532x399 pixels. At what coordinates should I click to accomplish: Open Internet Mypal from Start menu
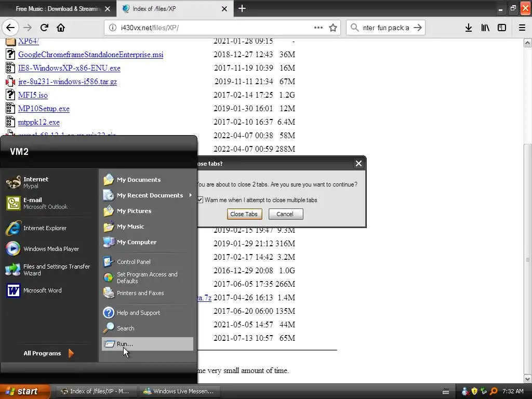click(x=49, y=182)
